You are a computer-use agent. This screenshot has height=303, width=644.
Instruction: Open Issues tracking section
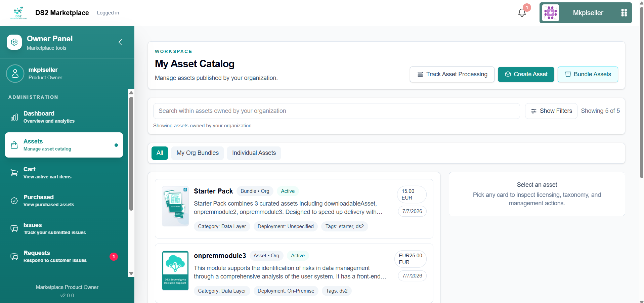[x=64, y=228]
